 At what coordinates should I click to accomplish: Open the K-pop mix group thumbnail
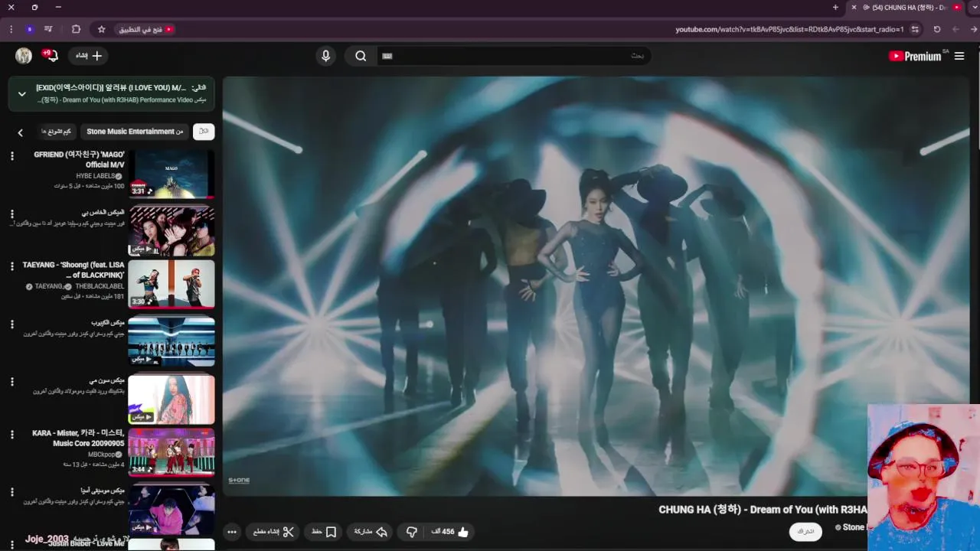(171, 341)
